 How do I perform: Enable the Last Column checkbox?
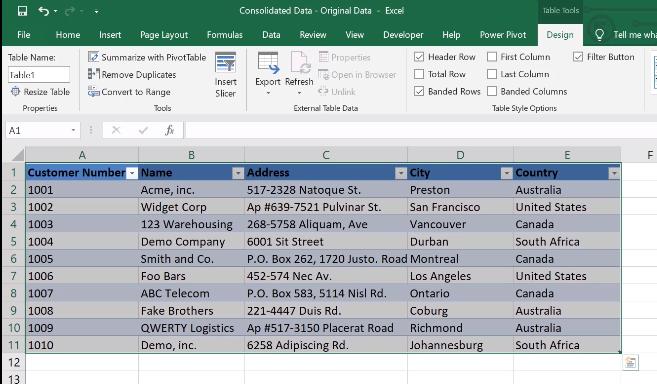point(492,74)
